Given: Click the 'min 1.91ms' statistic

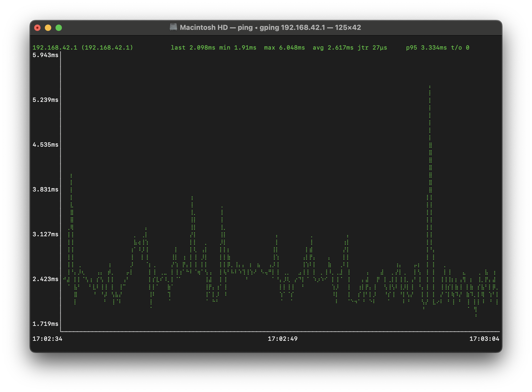Looking at the screenshot, I should (238, 47).
